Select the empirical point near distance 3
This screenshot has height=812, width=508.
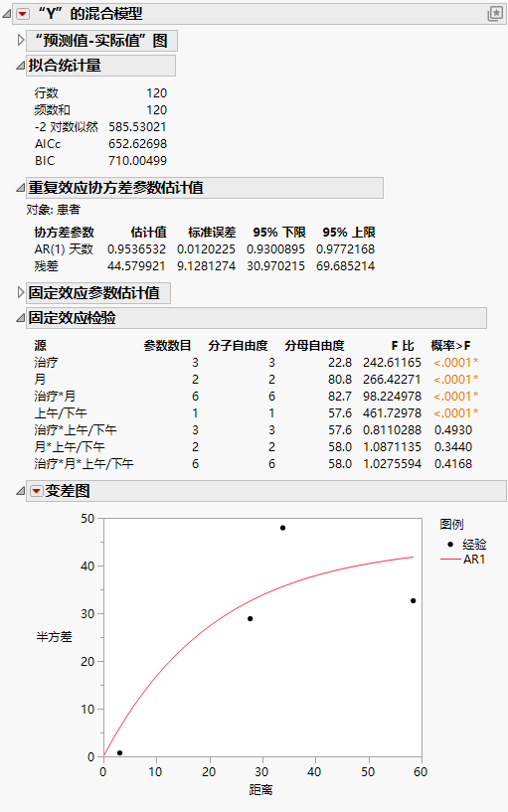119,753
